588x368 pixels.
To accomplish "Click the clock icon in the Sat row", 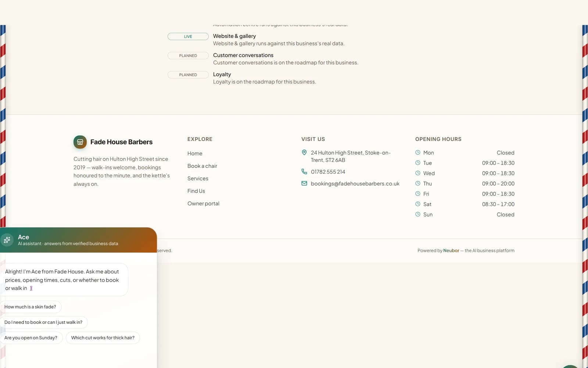I will [x=418, y=204].
